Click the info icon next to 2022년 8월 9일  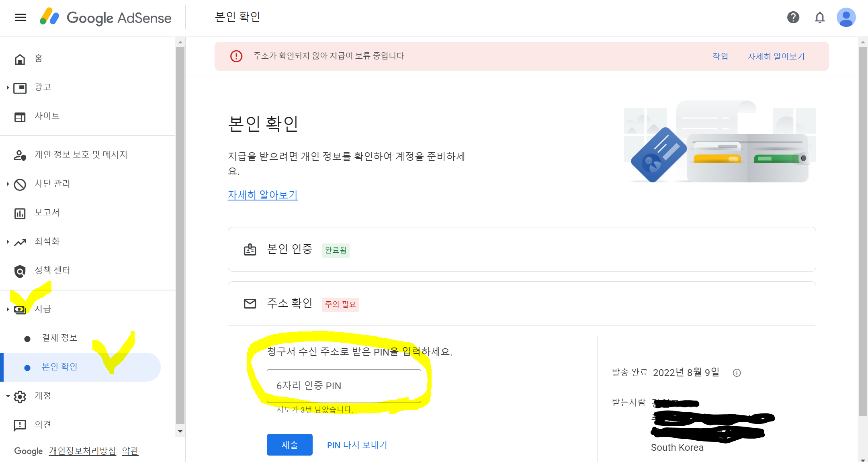click(737, 373)
